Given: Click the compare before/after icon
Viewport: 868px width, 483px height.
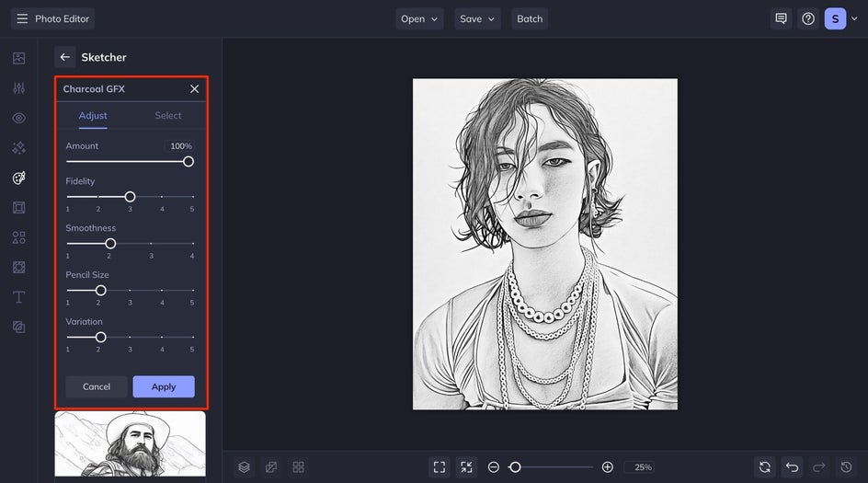Looking at the screenshot, I should coord(271,467).
